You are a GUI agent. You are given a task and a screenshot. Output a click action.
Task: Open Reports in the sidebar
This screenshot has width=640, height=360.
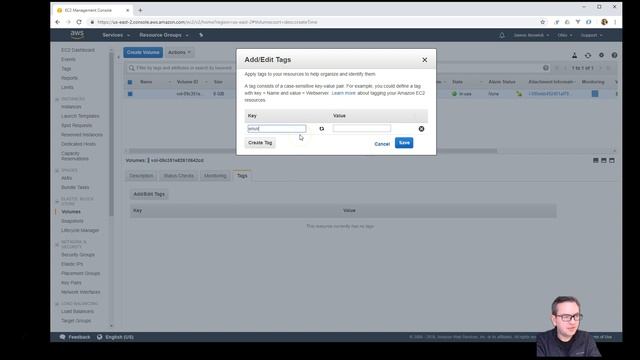click(69, 78)
